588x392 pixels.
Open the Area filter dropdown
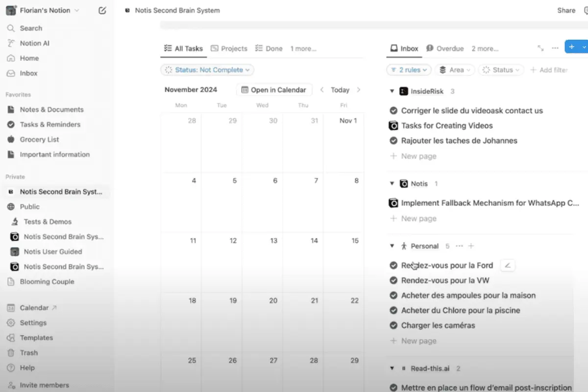[455, 70]
